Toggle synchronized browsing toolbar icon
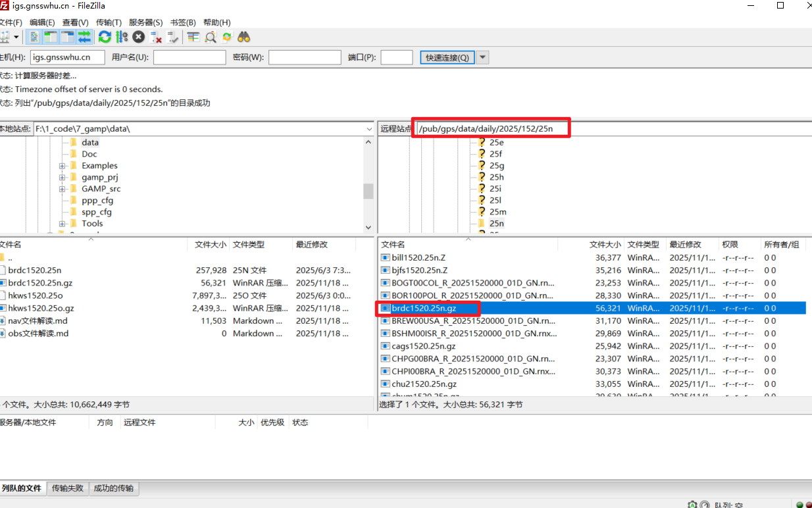Screen dimensions: 812x508 (227, 38)
